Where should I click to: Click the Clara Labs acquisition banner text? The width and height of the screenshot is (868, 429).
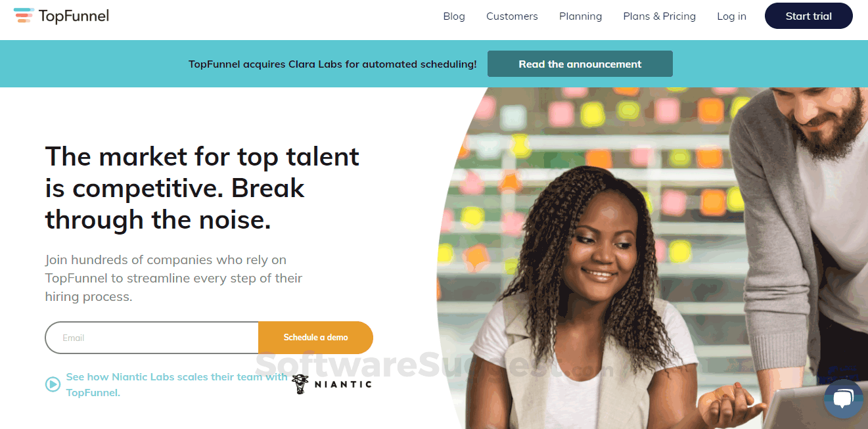pos(332,64)
